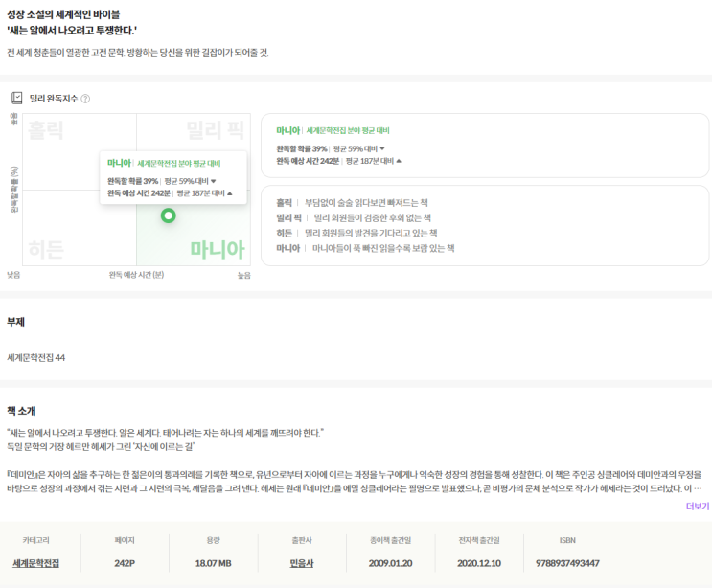Click the book checklist icon next to 밀리 완독지수
The width and height of the screenshot is (712, 588).
click(x=17, y=98)
